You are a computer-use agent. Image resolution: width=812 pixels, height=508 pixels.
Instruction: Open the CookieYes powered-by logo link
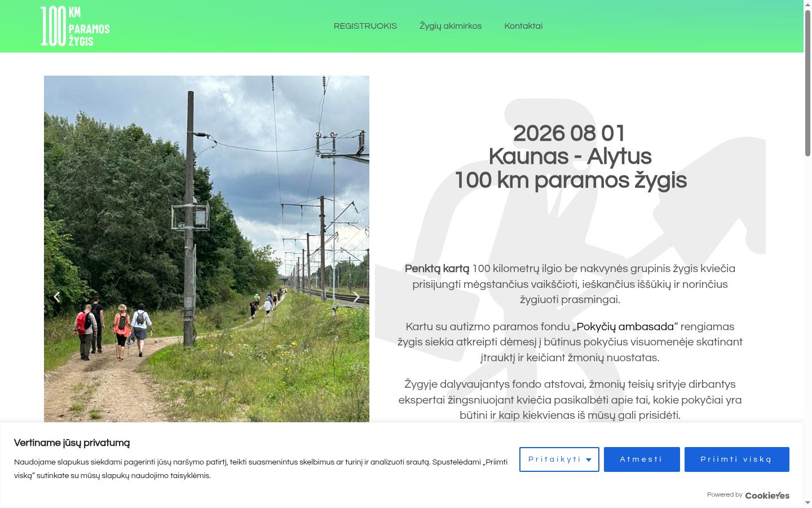(767, 495)
